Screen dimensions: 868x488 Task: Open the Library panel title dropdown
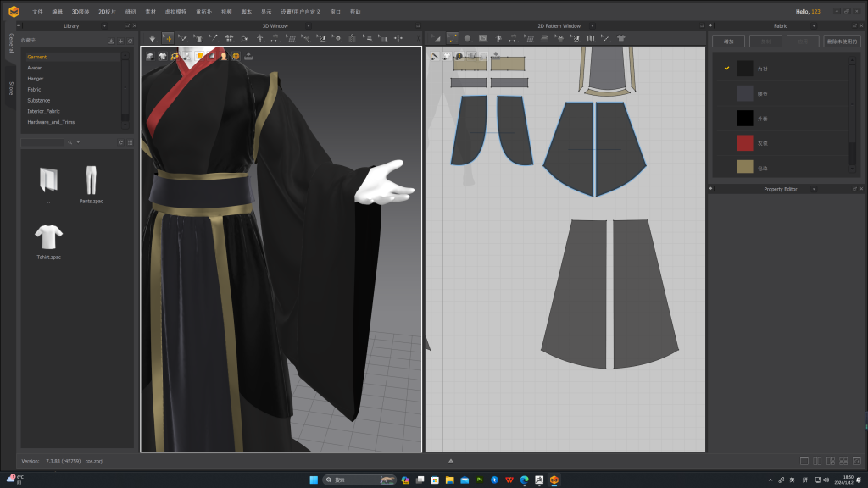click(104, 26)
